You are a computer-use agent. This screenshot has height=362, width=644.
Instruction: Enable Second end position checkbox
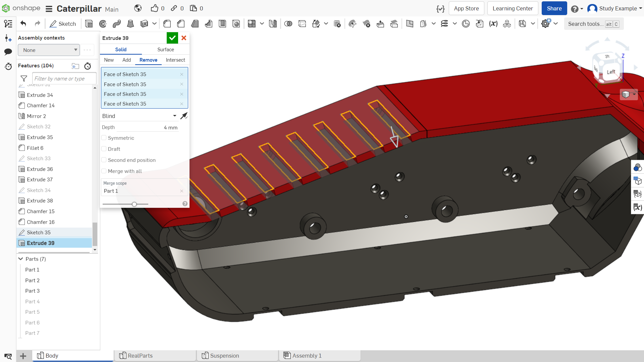(x=104, y=160)
